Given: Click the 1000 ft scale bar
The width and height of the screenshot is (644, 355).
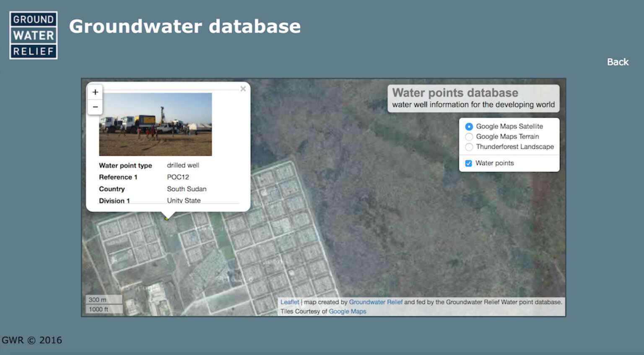Looking at the screenshot, I should point(104,309).
